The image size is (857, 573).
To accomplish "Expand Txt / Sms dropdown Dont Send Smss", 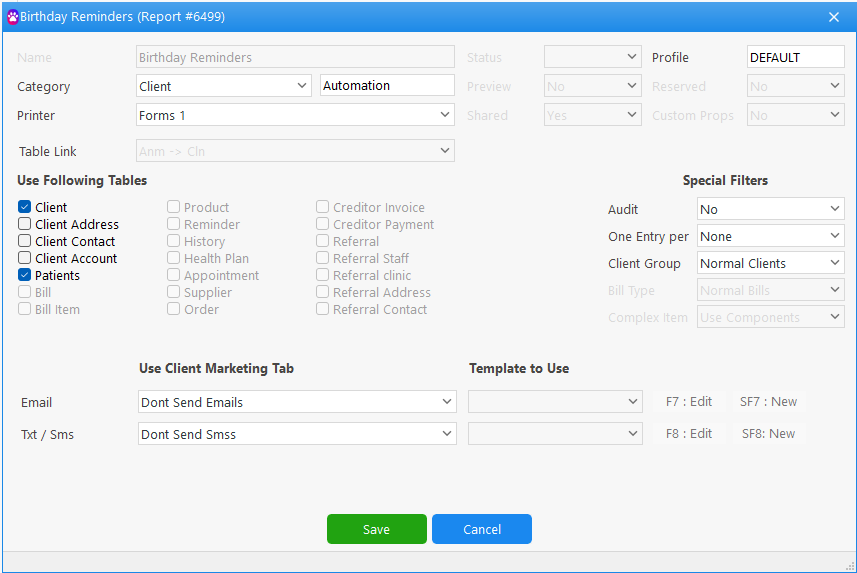I will [296, 434].
